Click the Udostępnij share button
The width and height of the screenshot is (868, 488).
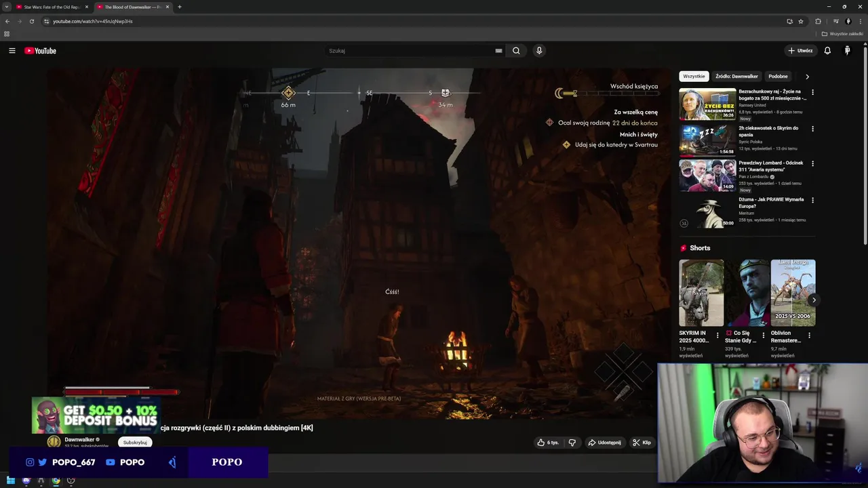click(604, 443)
